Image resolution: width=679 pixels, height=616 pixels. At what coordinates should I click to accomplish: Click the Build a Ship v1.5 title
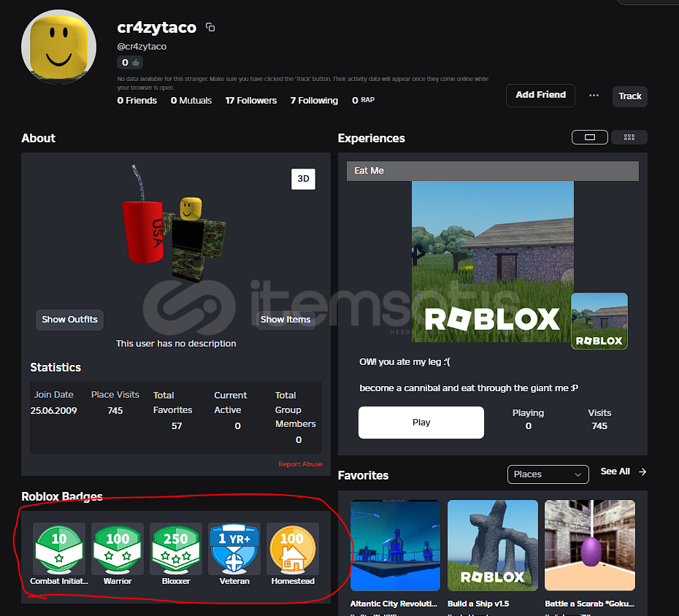click(x=478, y=604)
